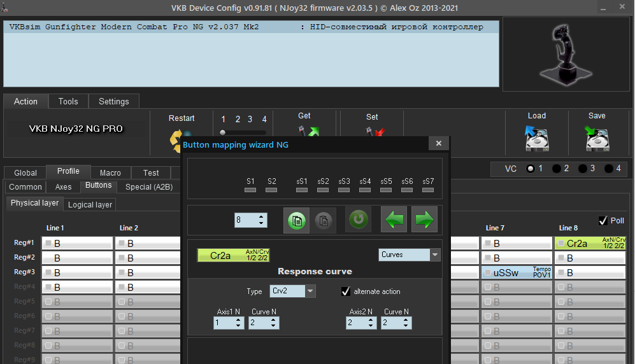Toggle the sS4 subshift indicator

[x=365, y=190]
